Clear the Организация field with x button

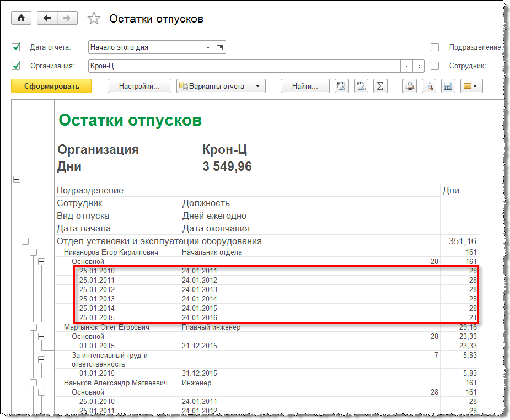click(418, 66)
